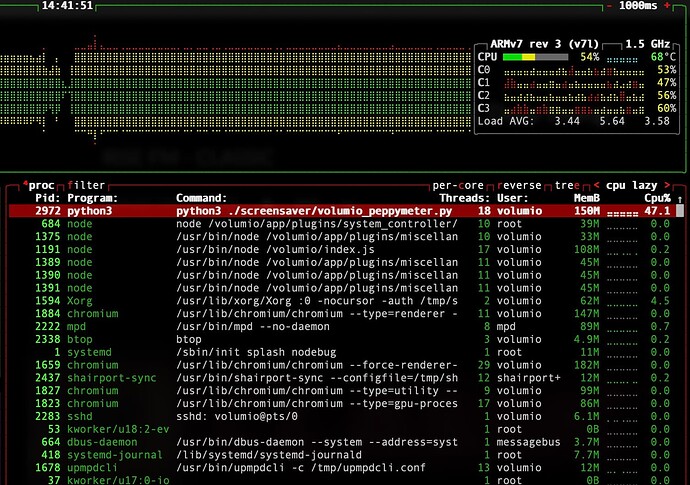Select node process with Pid 1390

[x=342, y=275]
